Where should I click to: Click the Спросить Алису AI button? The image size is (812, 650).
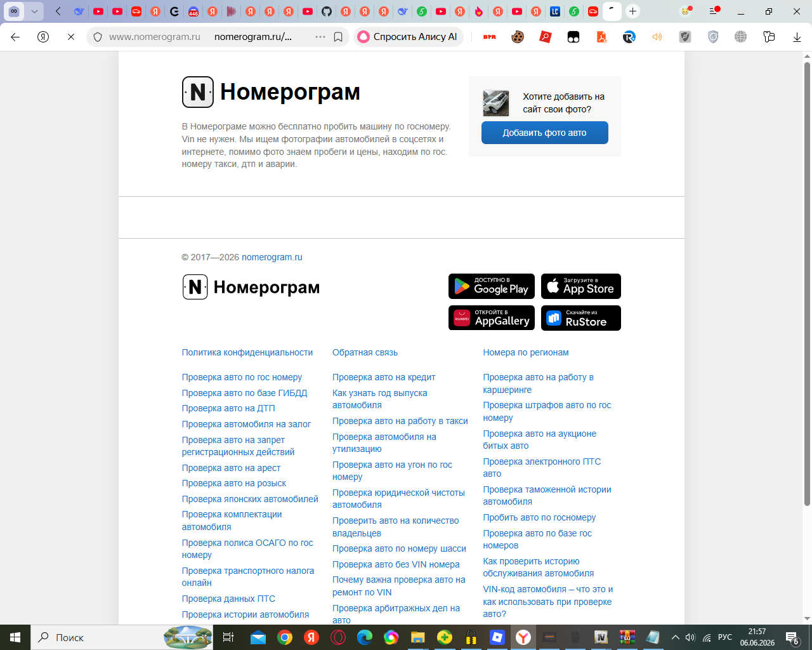click(x=409, y=37)
